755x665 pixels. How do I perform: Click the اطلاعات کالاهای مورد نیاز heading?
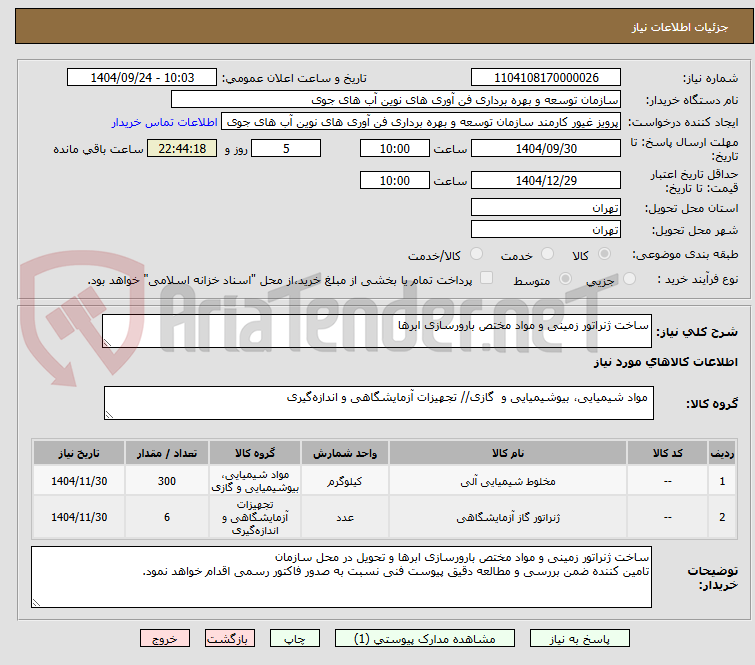coord(665,362)
